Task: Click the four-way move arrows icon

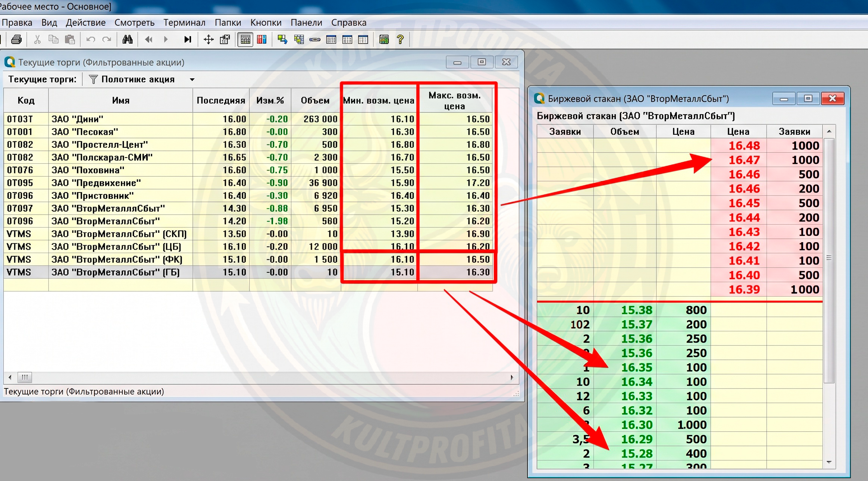Action: (x=209, y=39)
